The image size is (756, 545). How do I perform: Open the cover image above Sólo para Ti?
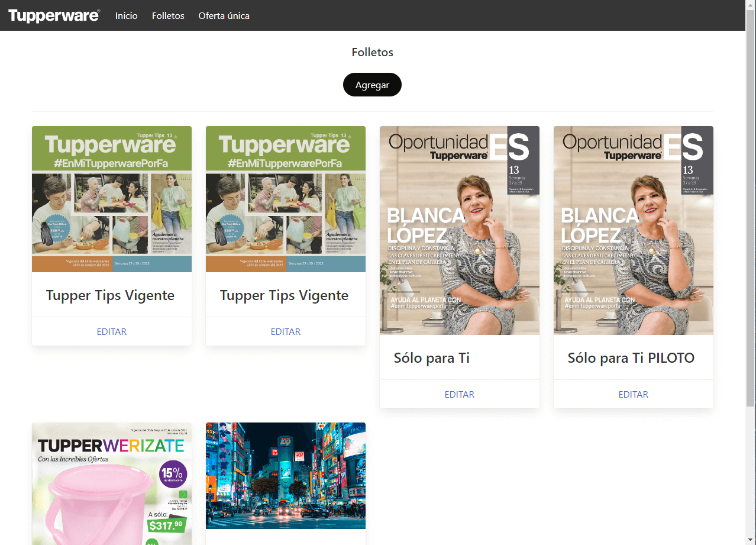click(460, 230)
